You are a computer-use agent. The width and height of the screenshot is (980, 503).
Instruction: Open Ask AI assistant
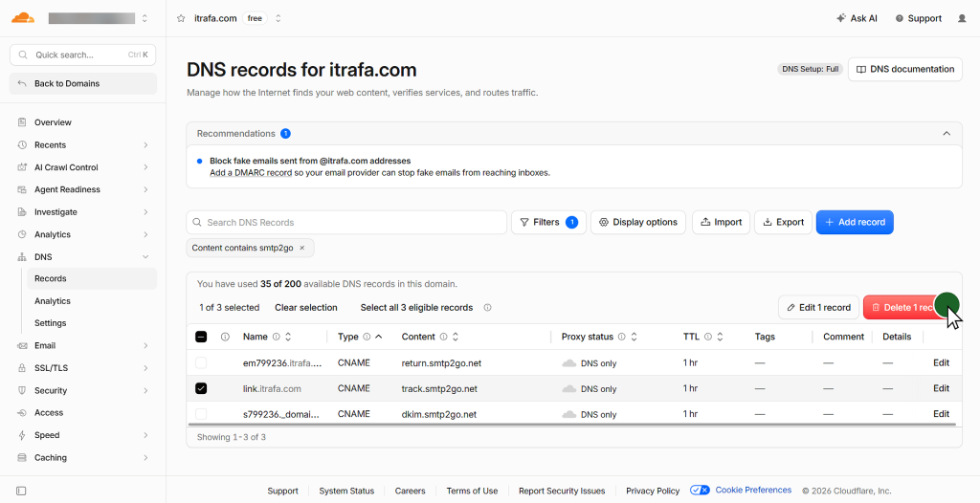(857, 19)
